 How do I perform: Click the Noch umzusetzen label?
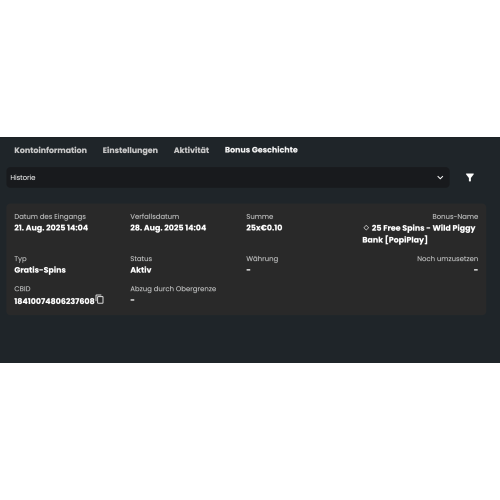pos(447,259)
